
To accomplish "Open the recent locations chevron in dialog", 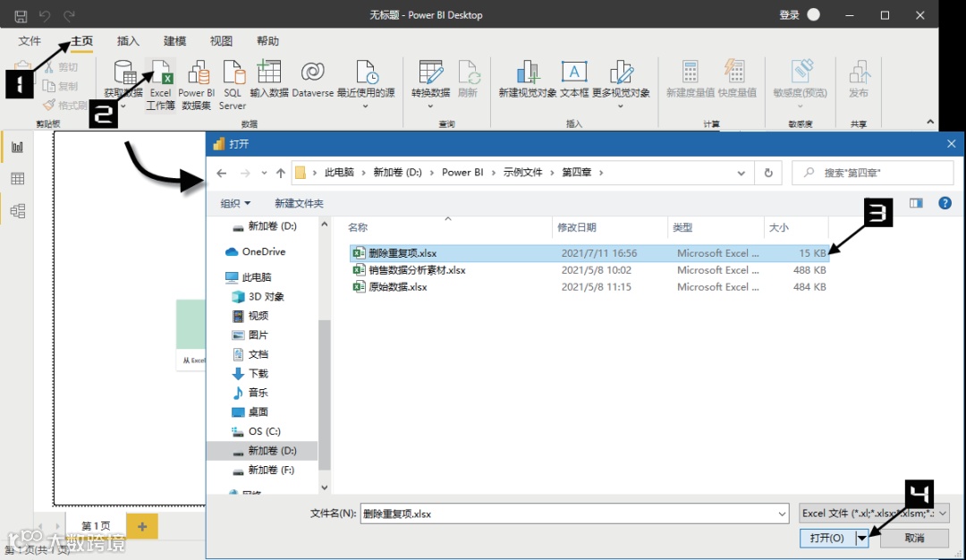I will pos(264,174).
